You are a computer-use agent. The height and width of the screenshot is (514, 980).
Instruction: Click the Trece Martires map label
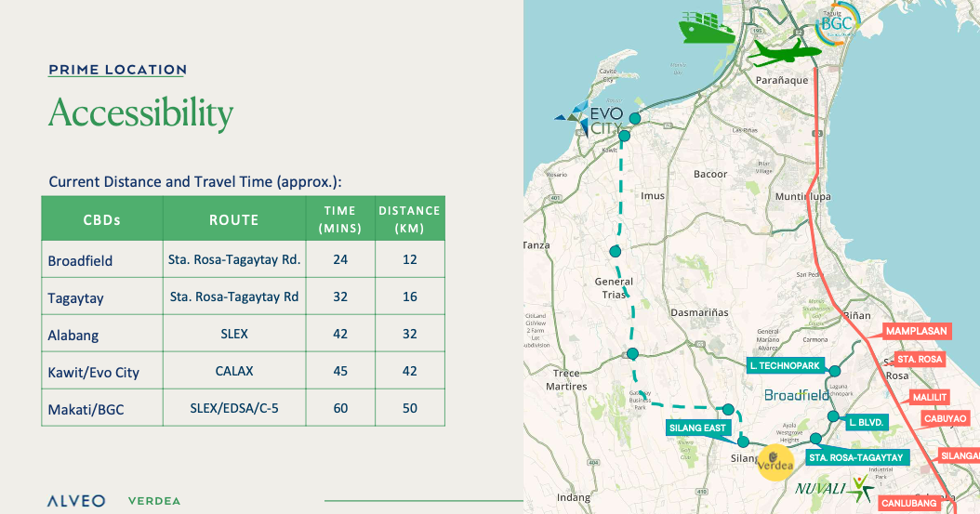566,380
